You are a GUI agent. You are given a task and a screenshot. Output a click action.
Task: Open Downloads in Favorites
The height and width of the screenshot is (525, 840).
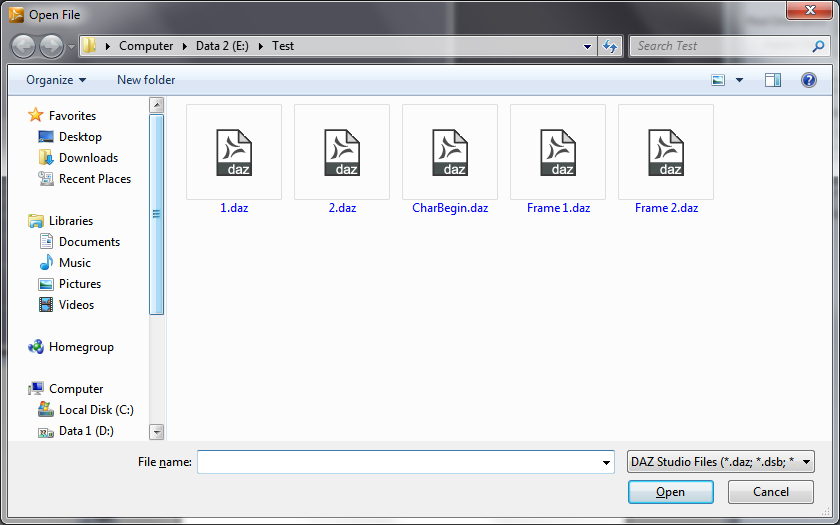pos(88,158)
